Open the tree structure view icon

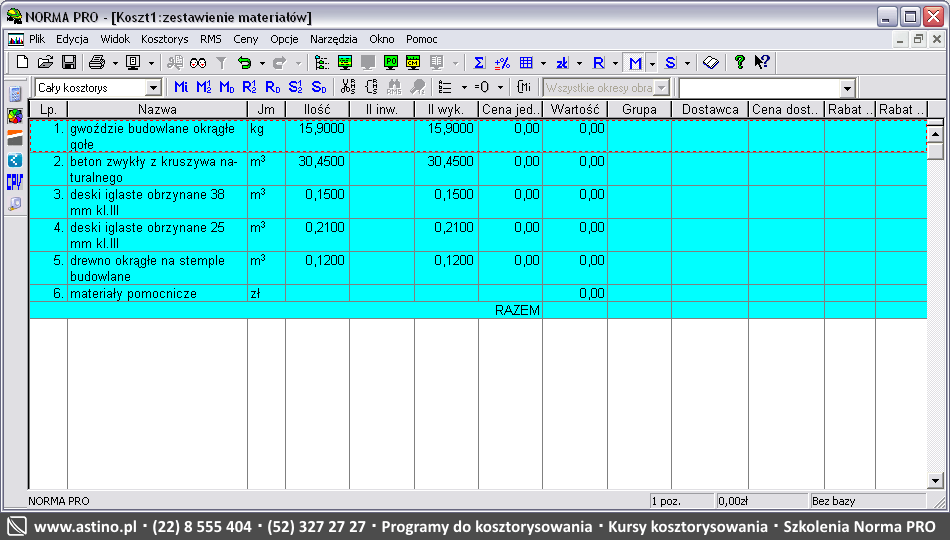pos(322,62)
